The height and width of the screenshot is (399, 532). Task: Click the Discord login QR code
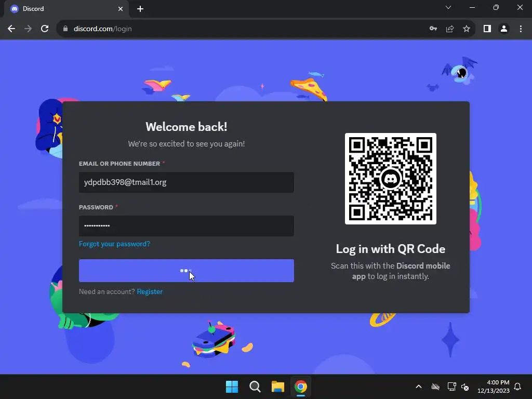[391, 179]
